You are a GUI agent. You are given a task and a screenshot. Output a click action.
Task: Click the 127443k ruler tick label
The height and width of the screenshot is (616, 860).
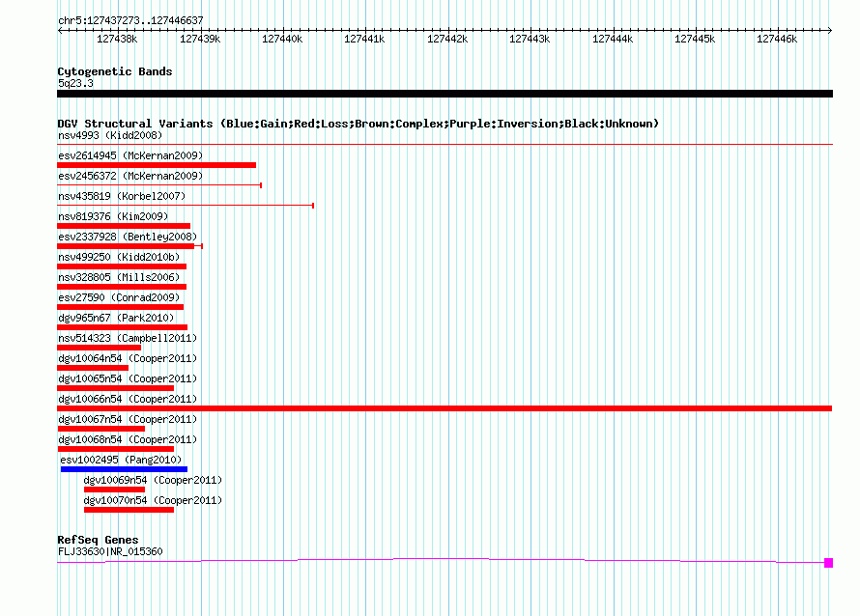(x=530, y=39)
